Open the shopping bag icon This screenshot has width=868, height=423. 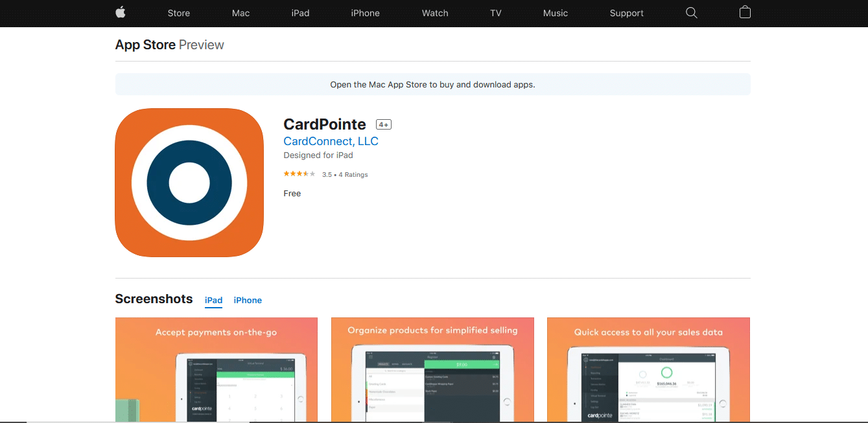745,12
